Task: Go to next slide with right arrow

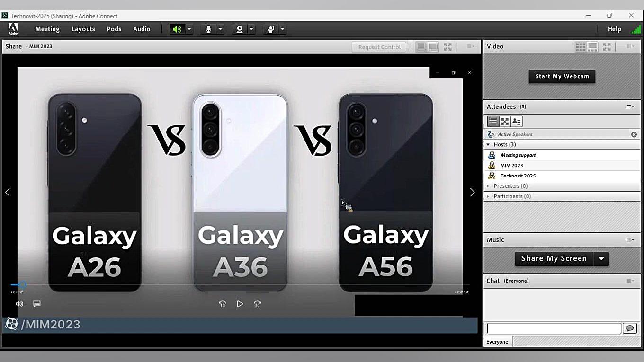Action: (472, 192)
